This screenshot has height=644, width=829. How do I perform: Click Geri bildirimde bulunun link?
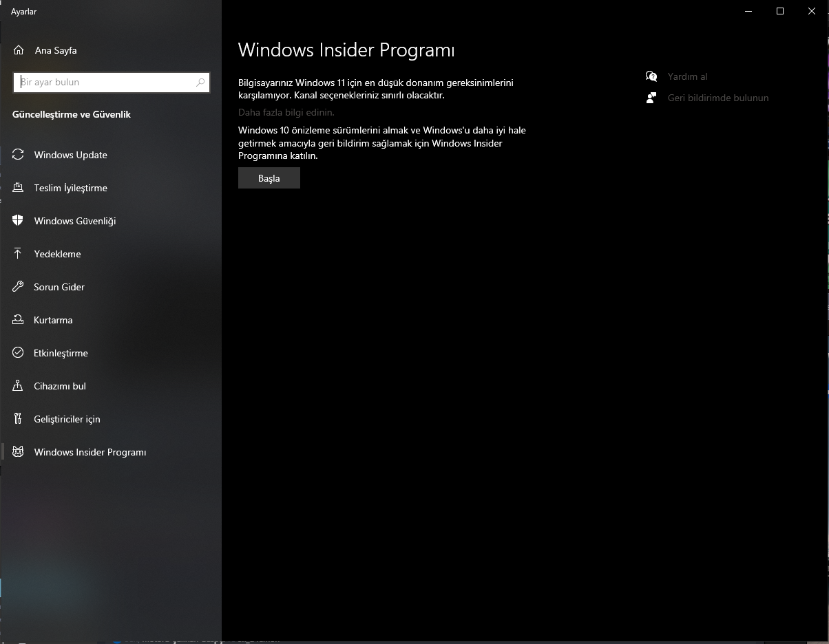point(718,98)
